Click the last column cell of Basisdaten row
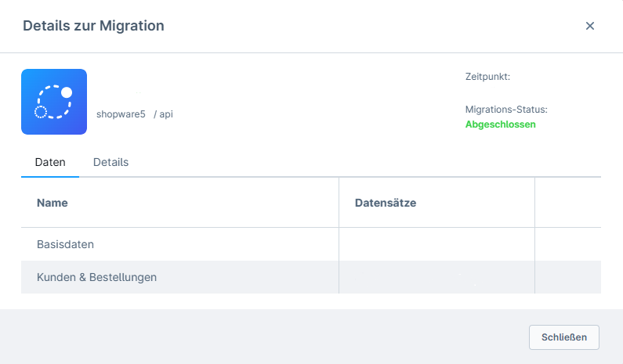Viewport: 623px width, 364px height. pyautogui.click(x=568, y=244)
